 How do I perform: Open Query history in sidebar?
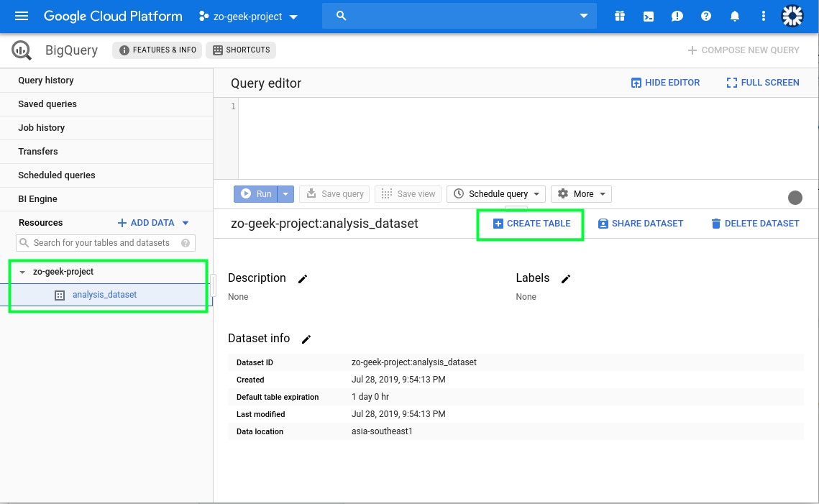[46, 81]
